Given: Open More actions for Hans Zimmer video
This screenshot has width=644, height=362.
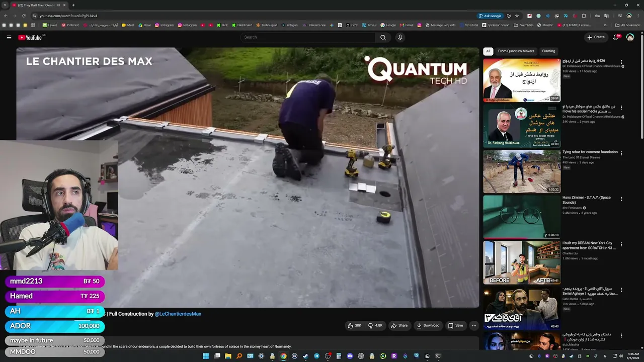Looking at the screenshot, I should (621, 199).
